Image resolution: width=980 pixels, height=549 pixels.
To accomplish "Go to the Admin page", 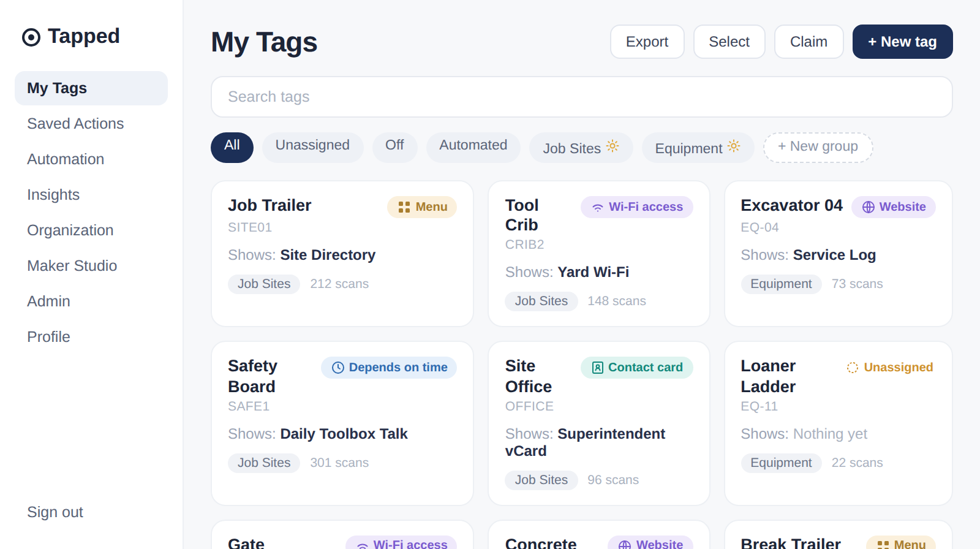I will coord(91,301).
